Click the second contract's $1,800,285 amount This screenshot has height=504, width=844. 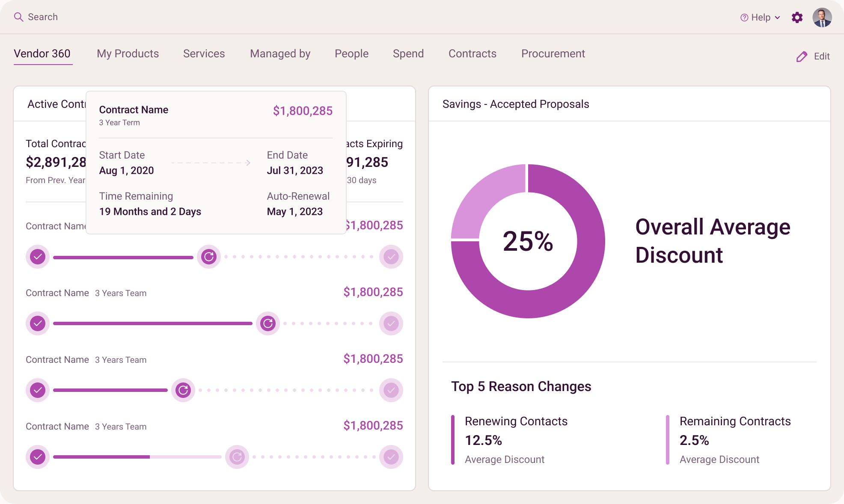tap(373, 292)
